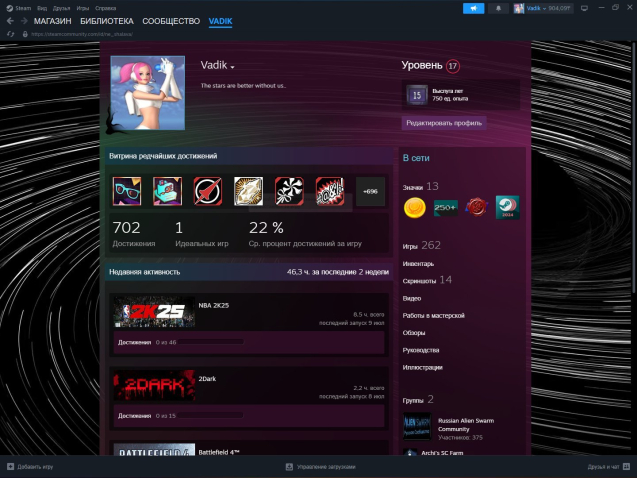Click the page vertical scrollbar
The height and width of the screenshot is (478, 637).
point(634,167)
